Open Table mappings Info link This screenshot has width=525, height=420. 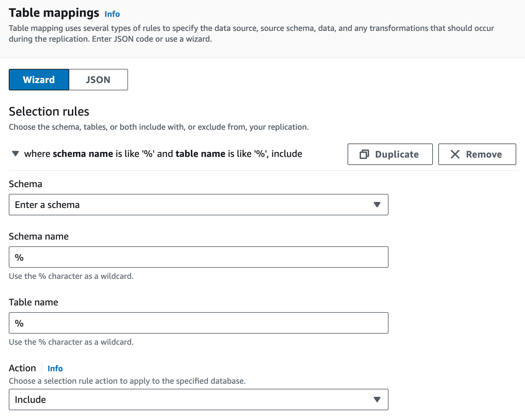click(x=112, y=14)
